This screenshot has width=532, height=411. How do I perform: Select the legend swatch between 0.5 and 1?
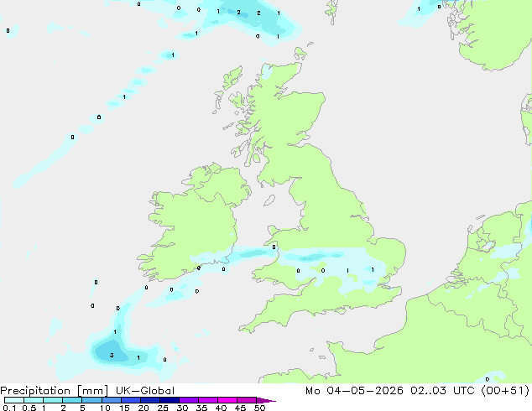click(34, 400)
